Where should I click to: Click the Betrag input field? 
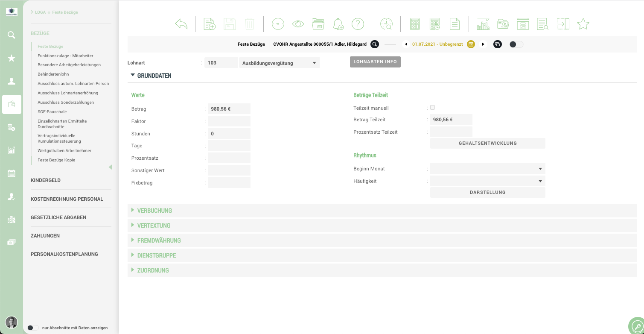click(229, 109)
